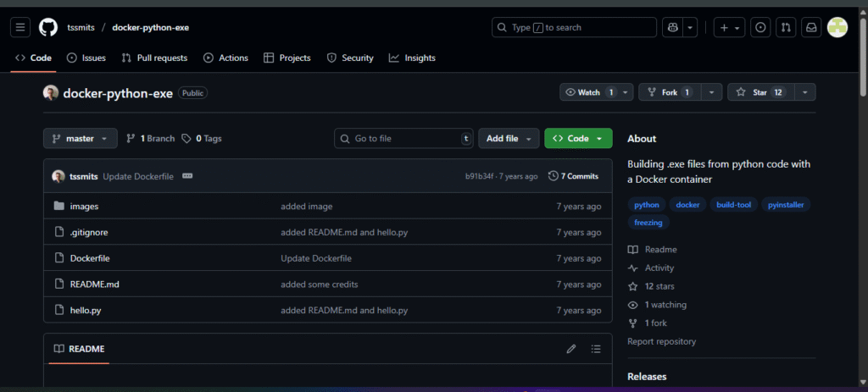Open the hello.py file name
Image resolution: width=868 pixels, height=392 pixels.
(86, 310)
